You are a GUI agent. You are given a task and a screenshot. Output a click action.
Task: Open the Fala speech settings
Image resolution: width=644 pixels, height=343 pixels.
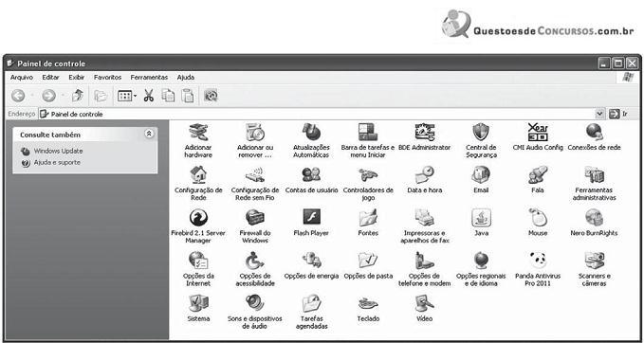(538, 175)
